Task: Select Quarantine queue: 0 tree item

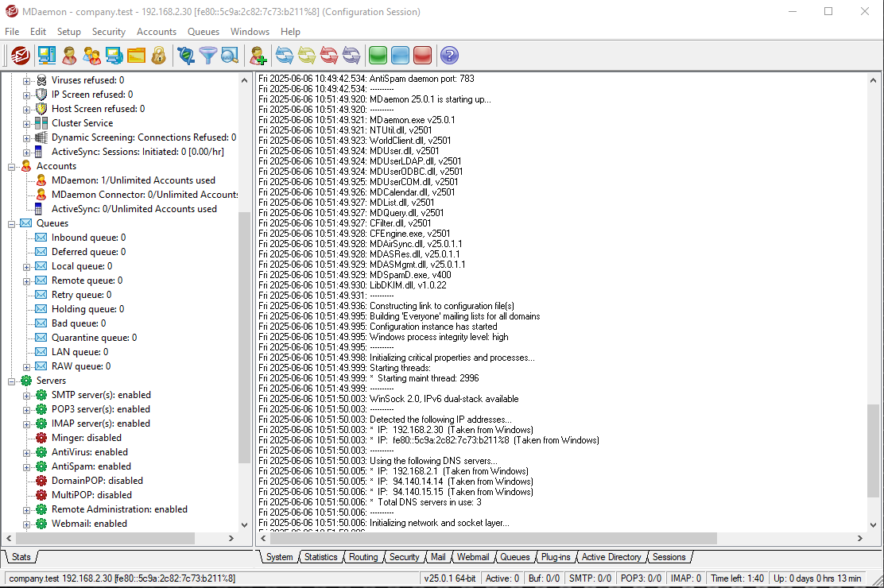Action: point(94,338)
